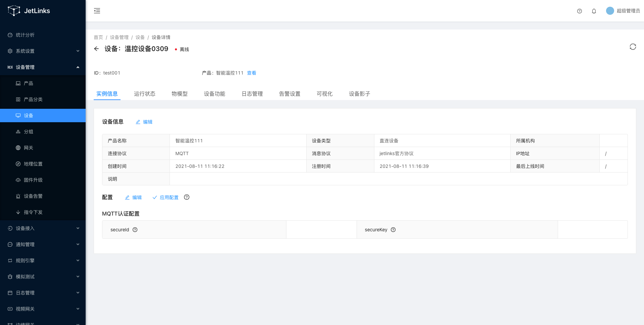Click the 系统设置 gear icon

tap(10, 51)
